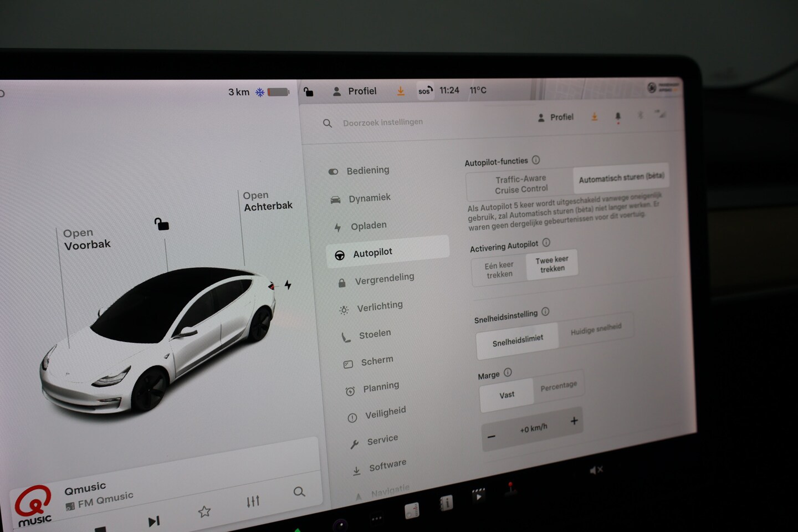Click the unmute volume speaker icon
Viewport: 798px width, 532px height.
596,470
